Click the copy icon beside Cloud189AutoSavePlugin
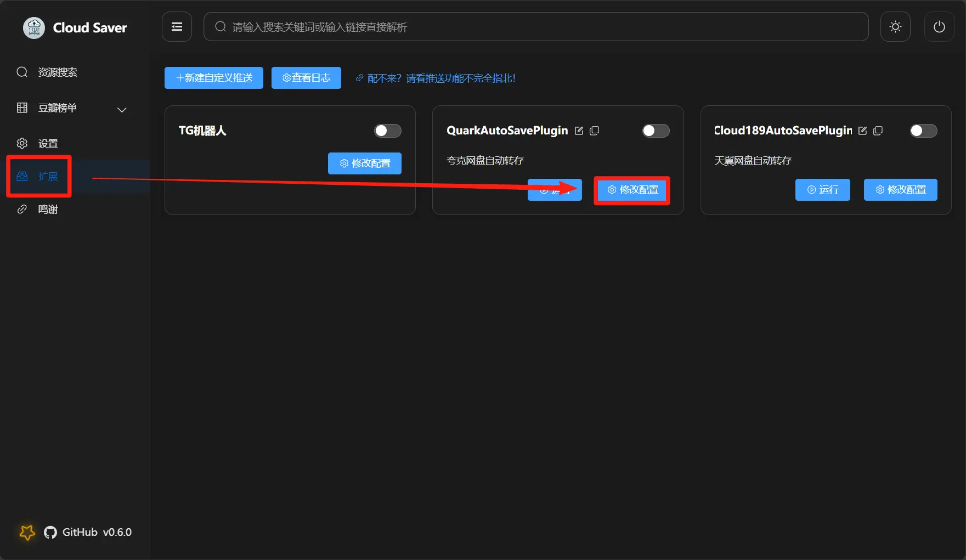The image size is (966, 560). coord(878,131)
